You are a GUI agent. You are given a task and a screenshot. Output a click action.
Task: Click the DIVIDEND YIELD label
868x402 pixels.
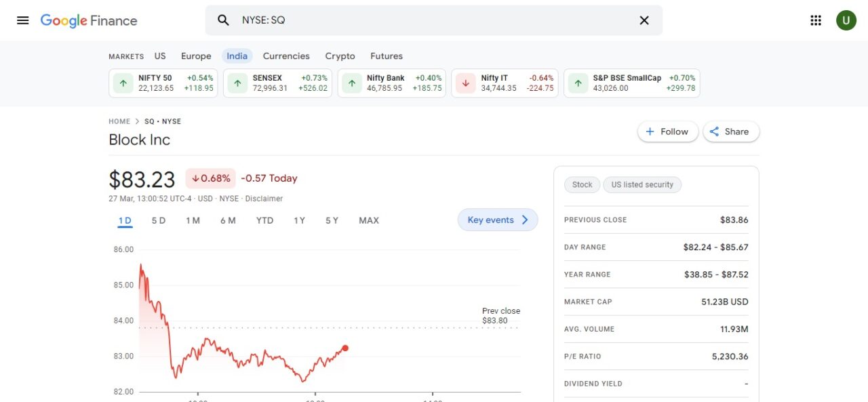pyautogui.click(x=593, y=384)
